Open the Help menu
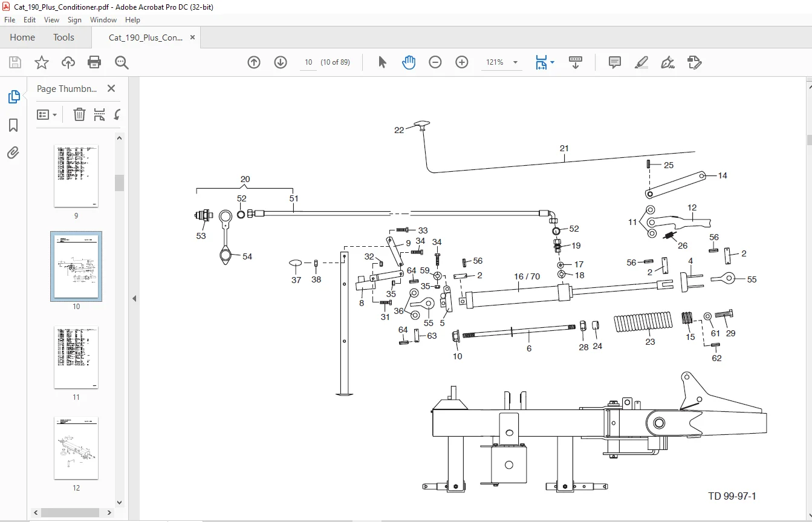812x522 pixels. click(132, 20)
